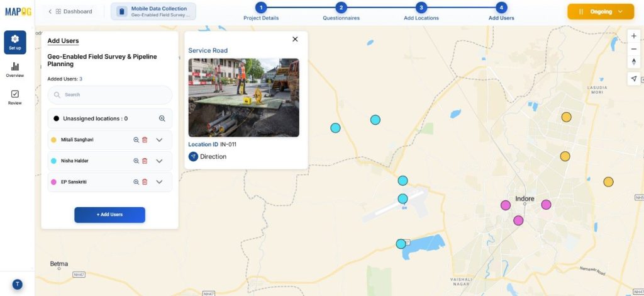Open the Service Road site photo
644x296 pixels.
[243, 98]
